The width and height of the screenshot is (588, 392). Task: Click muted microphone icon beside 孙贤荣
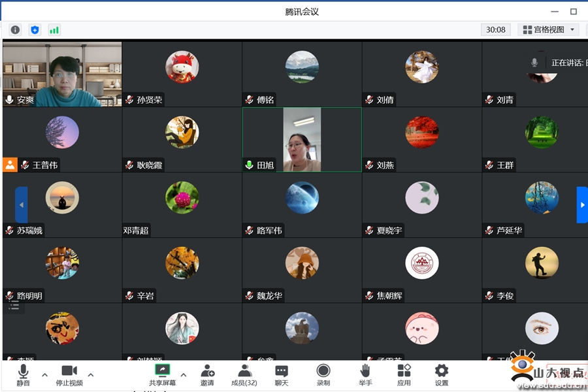click(129, 99)
